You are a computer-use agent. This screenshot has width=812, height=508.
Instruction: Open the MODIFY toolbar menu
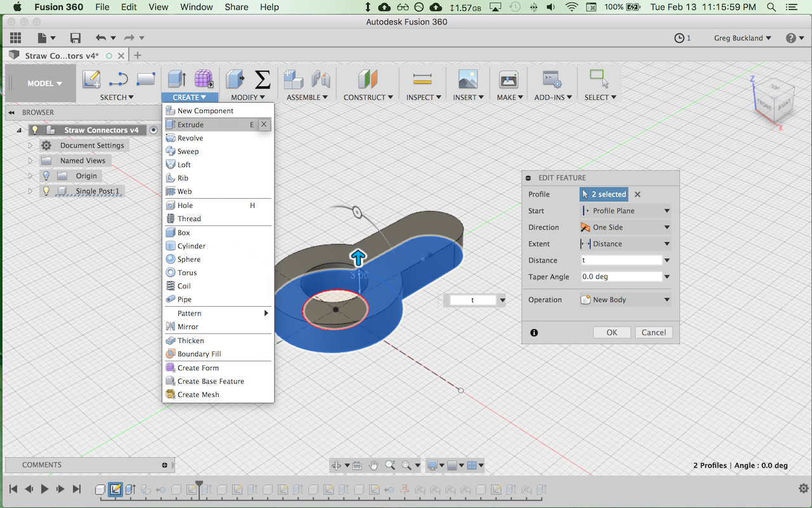tap(248, 97)
